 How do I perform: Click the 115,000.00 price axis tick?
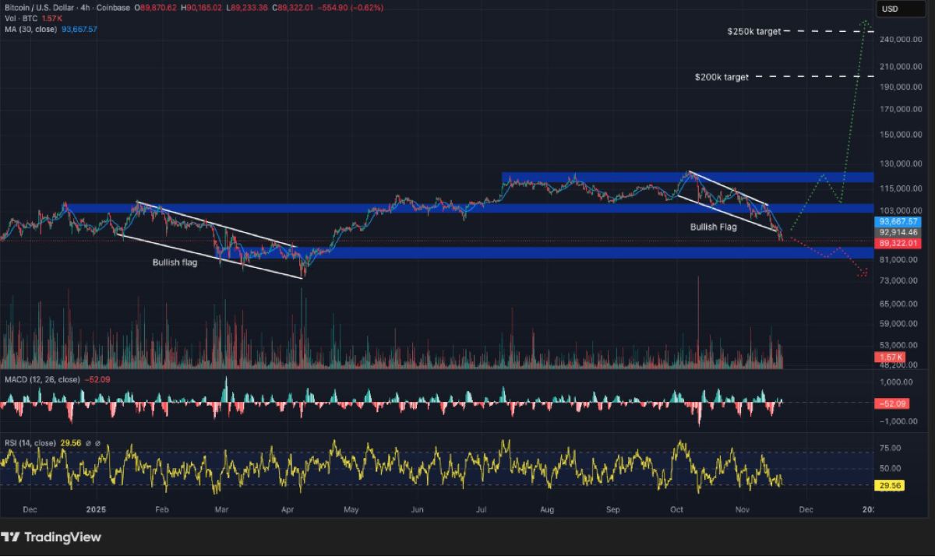[x=900, y=188]
